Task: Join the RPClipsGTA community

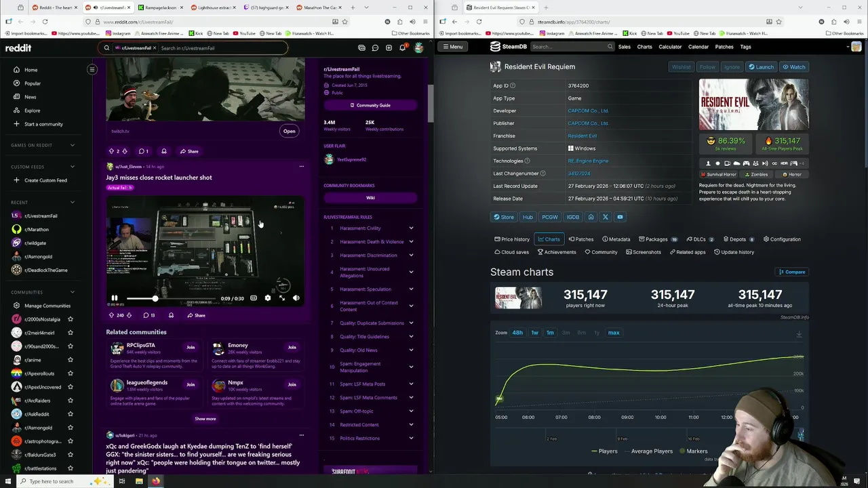Action: 191,347
